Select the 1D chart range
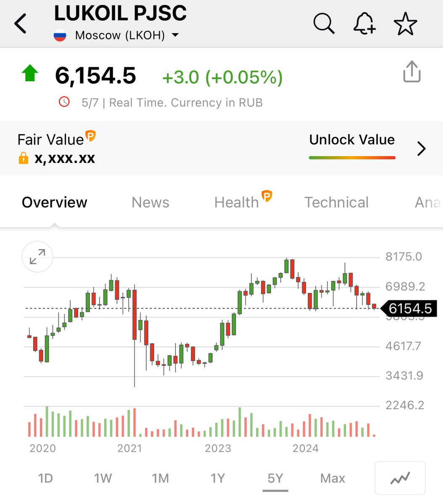The height and width of the screenshot is (504, 443). [45, 478]
